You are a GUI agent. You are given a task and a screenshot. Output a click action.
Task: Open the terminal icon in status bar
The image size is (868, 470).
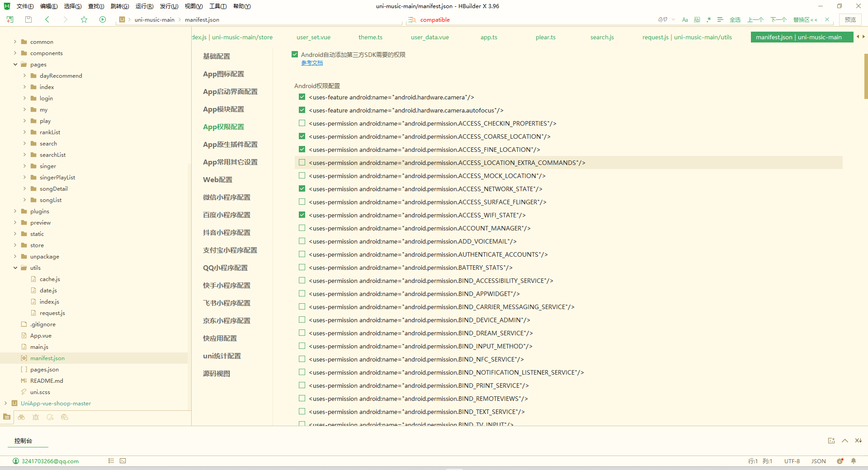[x=123, y=461]
